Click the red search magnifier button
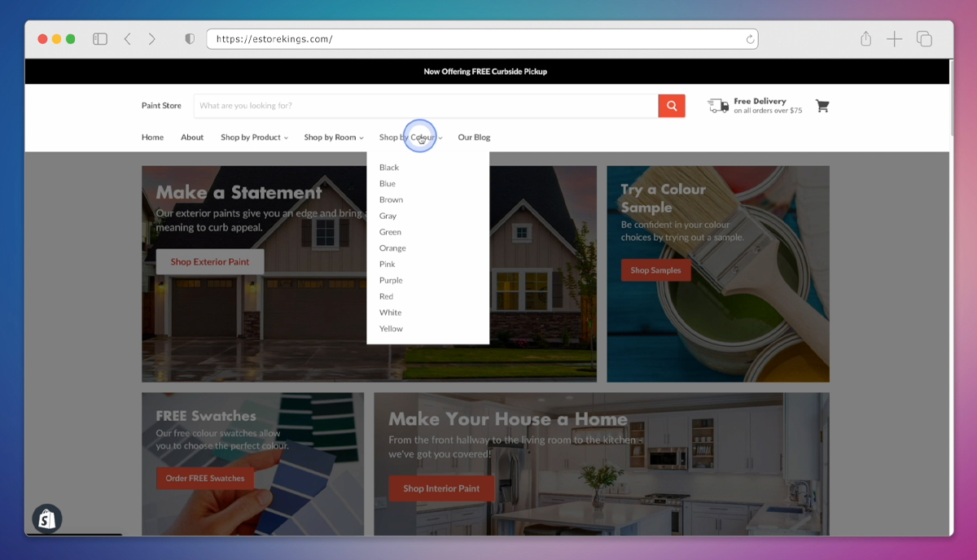This screenshot has width=977, height=560. tap(671, 105)
